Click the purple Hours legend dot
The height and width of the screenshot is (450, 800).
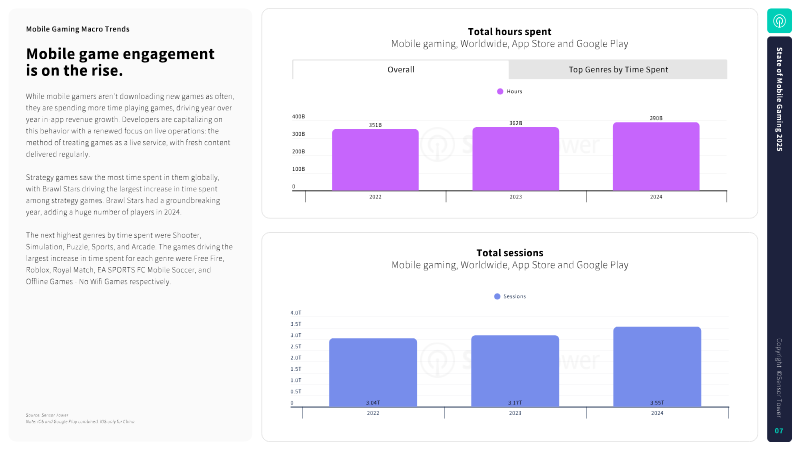coord(500,91)
